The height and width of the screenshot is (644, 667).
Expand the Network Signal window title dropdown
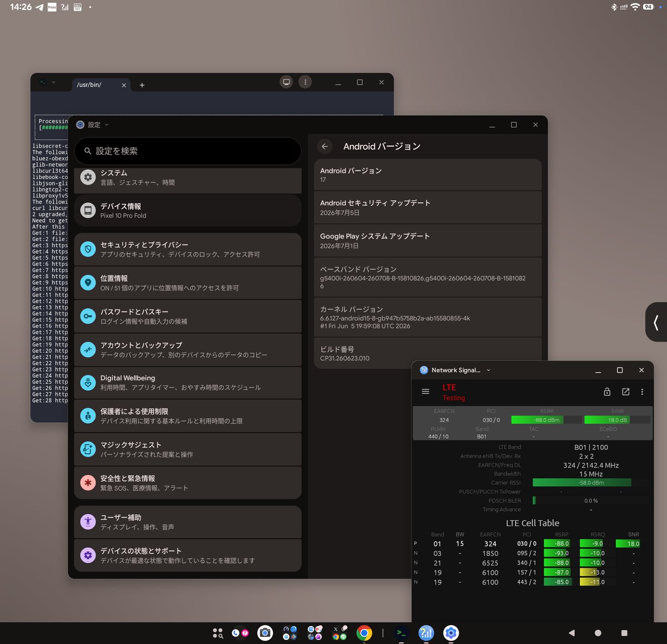tap(489, 370)
